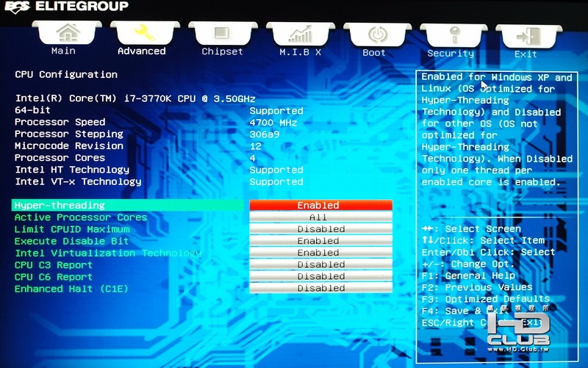Switch to the Boot tab label
588x368 pixels.
pos(374,53)
